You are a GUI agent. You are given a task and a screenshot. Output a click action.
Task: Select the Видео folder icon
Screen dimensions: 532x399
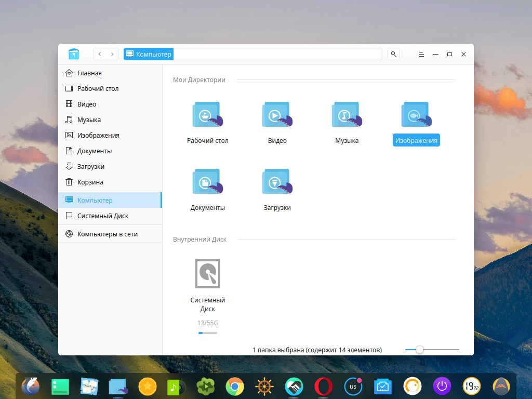(277, 114)
